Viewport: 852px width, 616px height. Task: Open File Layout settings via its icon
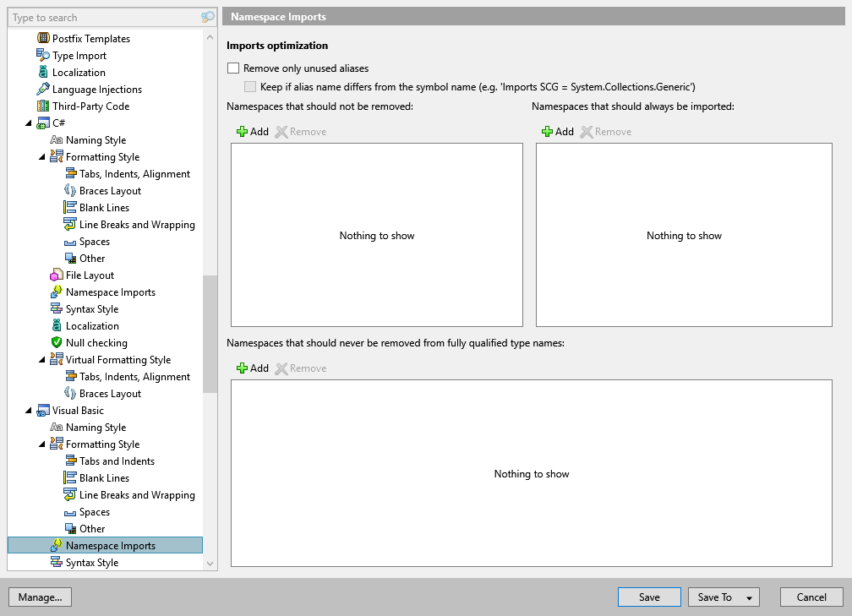click(x=58, y=275)
